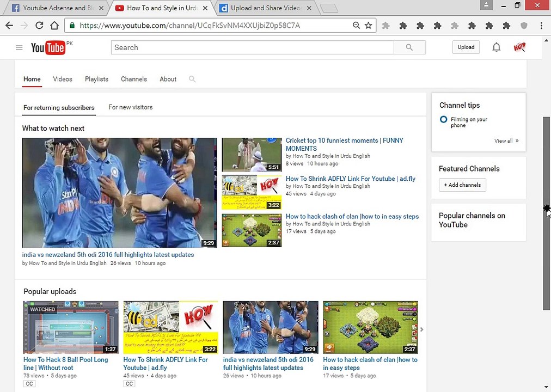Open a new browser tab
Viewport: 551px width, 392px height.
pos(329,8)
